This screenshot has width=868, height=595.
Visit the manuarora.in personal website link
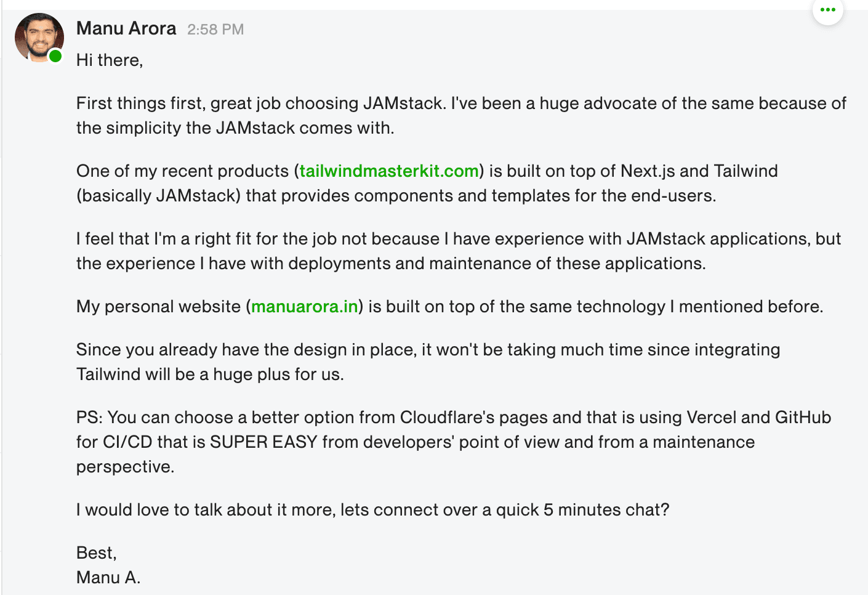[305, 306]
